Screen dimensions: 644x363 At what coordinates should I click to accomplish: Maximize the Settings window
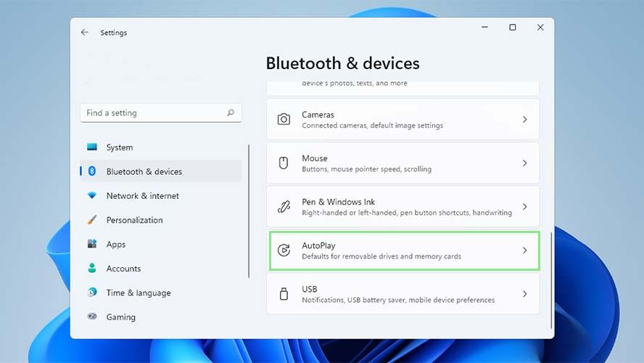tap(513, 27)
